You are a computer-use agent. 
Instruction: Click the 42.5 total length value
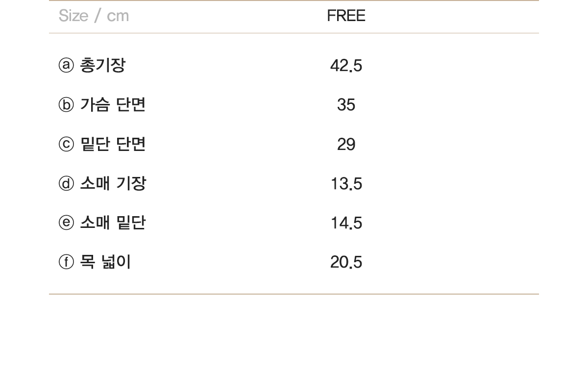(x=346, y=66)
